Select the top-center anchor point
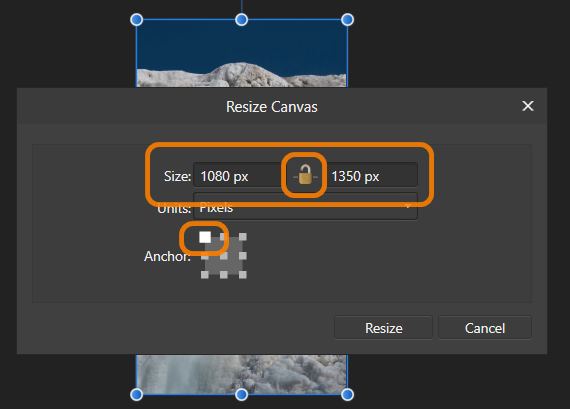The width and height of the screenshot is (570, 409). coord(224,237)
